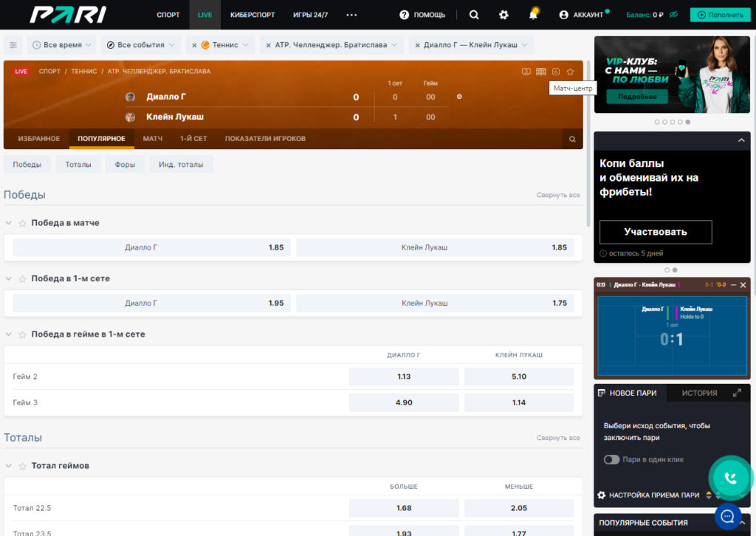The width and height of the screenshot is (756, 536).
Task: Open notifications bell
Action: pos(533,14)
